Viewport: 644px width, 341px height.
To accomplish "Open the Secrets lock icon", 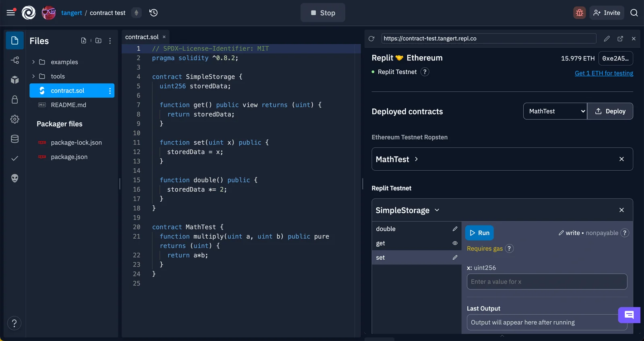I will tap(15, 99).
